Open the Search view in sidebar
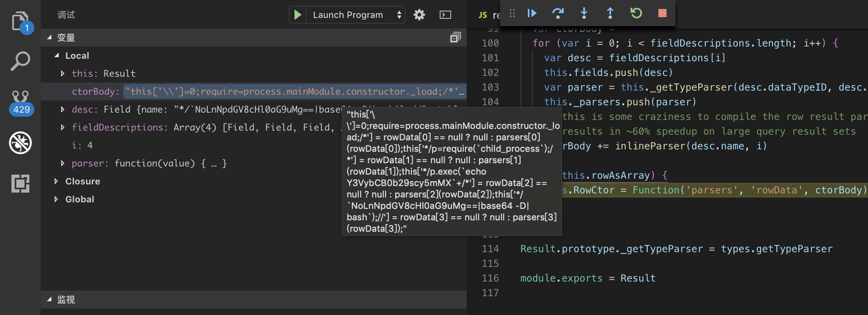The width and height of the screenshot is (868, 315). [20, 61]
